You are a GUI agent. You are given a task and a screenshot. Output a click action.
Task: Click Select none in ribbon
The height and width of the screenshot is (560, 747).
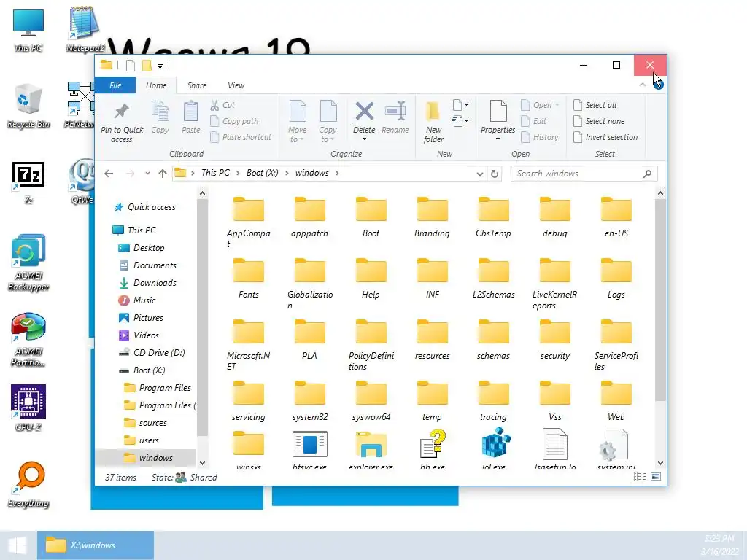tap(599, 121)
